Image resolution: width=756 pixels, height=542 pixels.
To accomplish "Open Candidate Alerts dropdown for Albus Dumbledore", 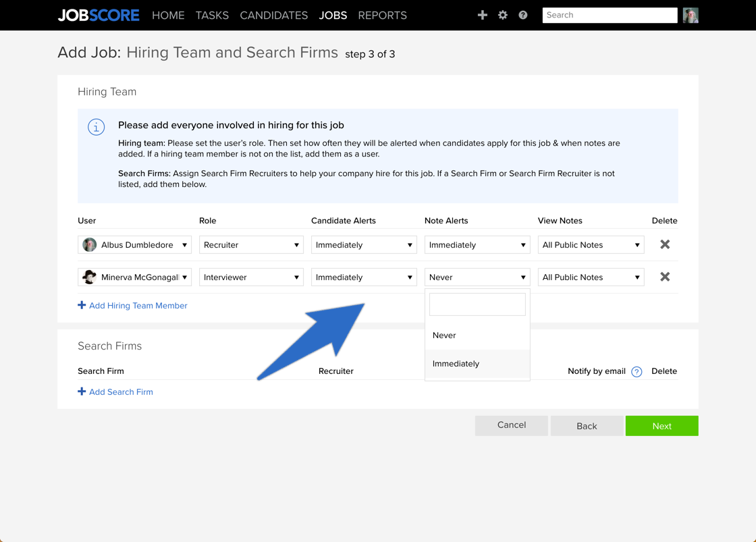I will coord(364,244).
